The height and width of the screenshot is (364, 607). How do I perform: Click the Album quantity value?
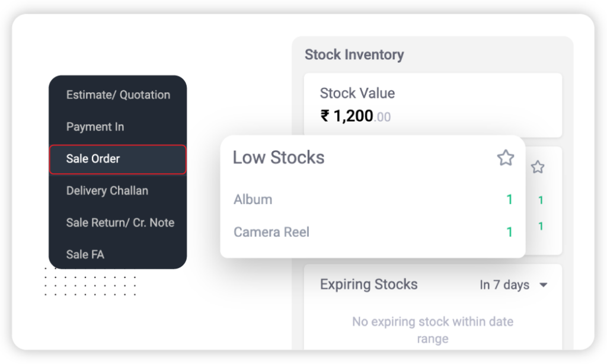509,200
